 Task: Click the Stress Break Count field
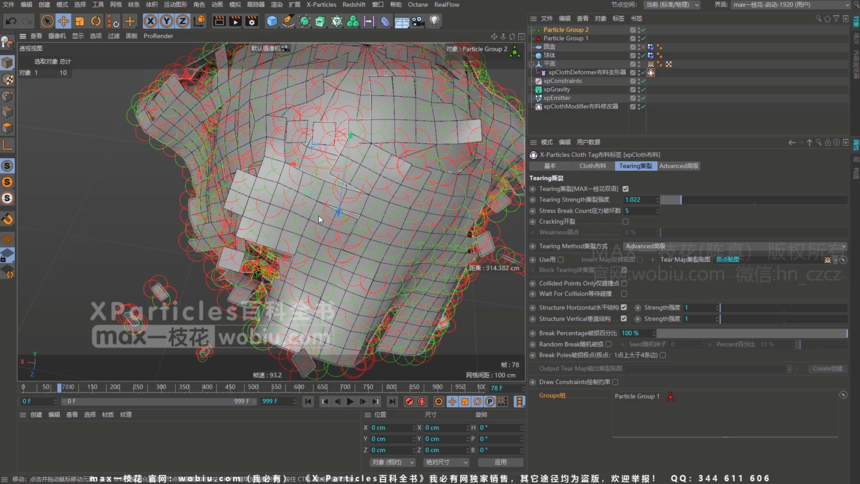coord(640,211)
